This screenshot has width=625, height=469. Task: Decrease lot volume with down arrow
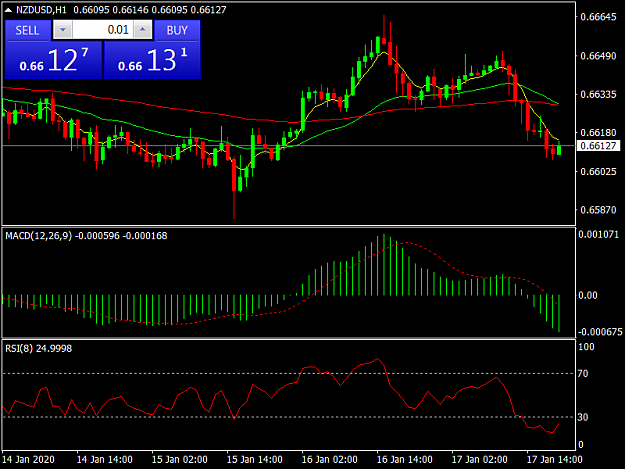point(63,30)
